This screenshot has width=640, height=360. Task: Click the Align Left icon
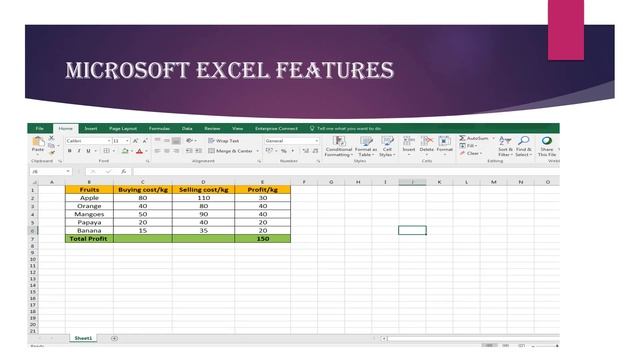click(x=157, y=151)
